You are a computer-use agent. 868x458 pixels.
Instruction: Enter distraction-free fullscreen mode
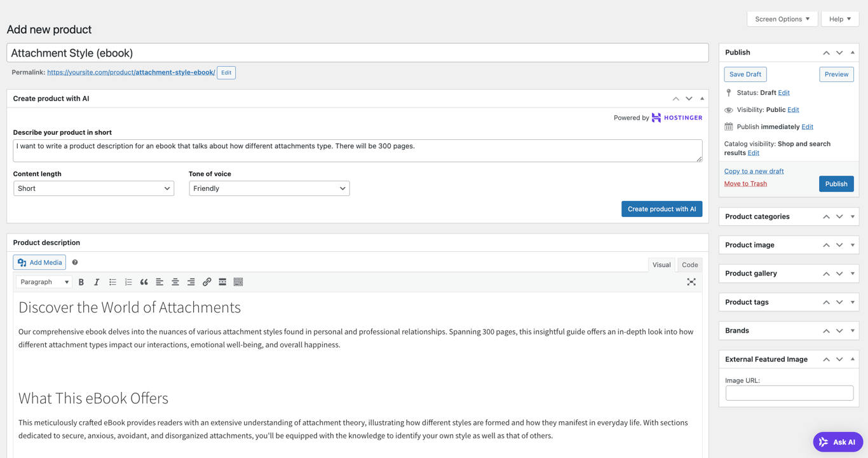pyautogui.click(x=691, y=282)
